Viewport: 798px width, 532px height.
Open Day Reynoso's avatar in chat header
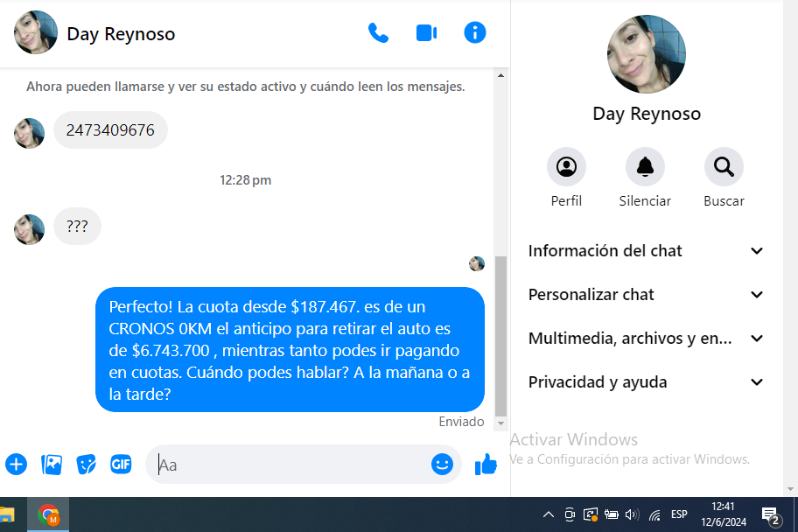[36, 32]
